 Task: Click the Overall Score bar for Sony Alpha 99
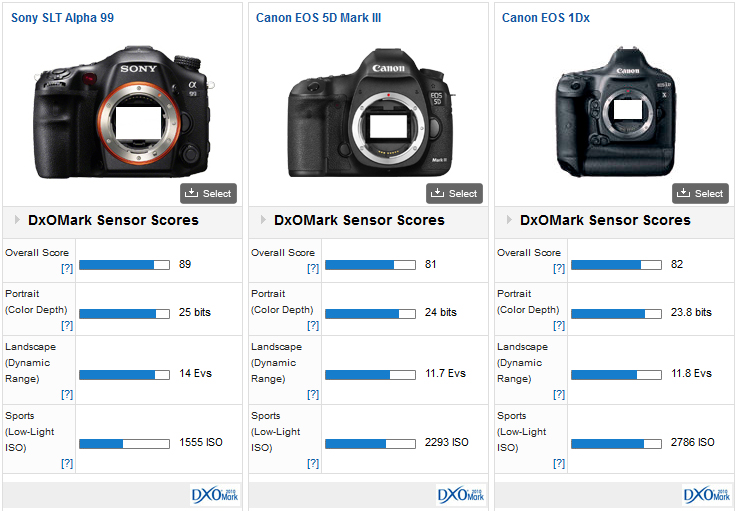[x=124, y=265]
